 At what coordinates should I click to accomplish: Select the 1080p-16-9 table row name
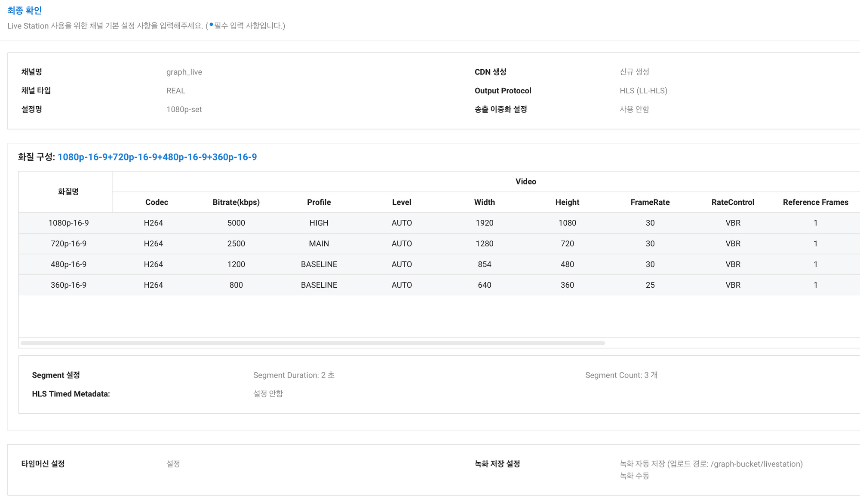pyautogui.click(x=68, y=223)
